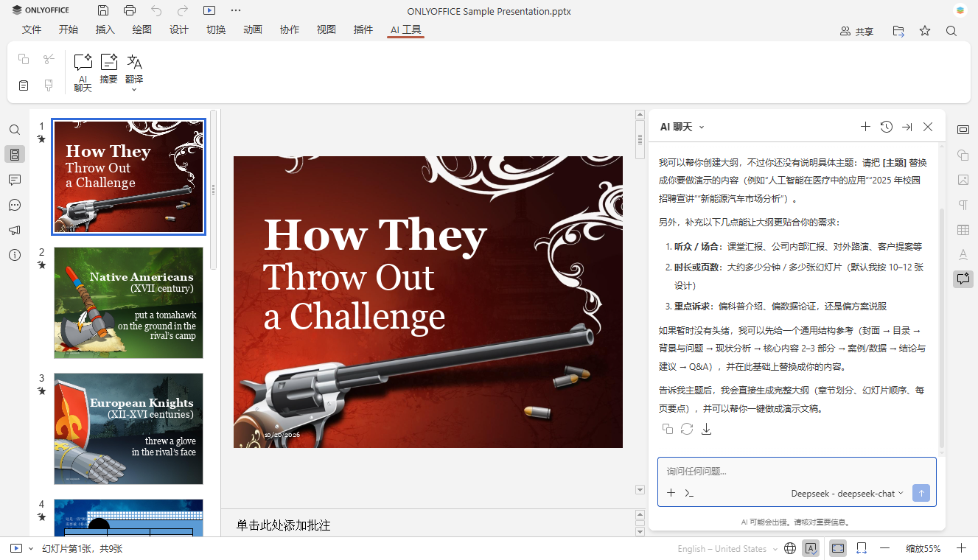This screenshot has width=978, height=560.
Task: Click the 摘要 summarize tool
Action: pyautogui.click(x=109, y=69)
